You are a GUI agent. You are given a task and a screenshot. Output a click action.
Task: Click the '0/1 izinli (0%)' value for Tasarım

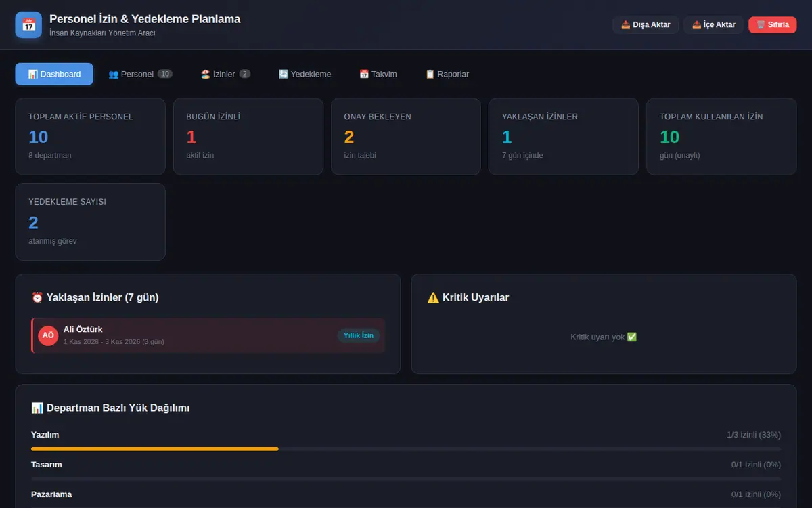coord(756,465)
